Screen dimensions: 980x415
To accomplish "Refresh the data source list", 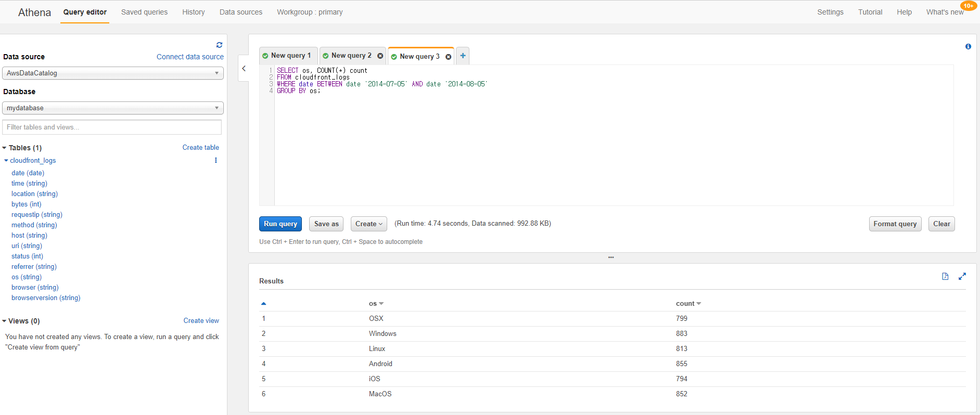I will tap(219, 45).
